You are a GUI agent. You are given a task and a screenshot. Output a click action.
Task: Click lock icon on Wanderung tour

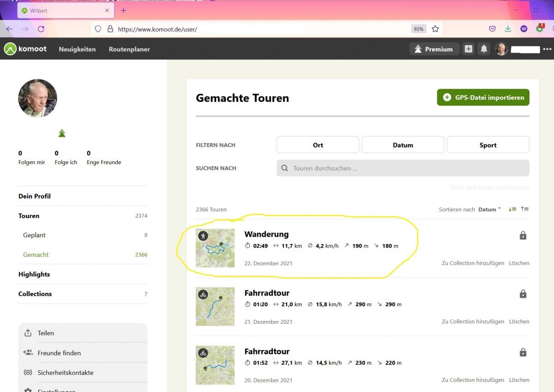(x=523, y=236)
